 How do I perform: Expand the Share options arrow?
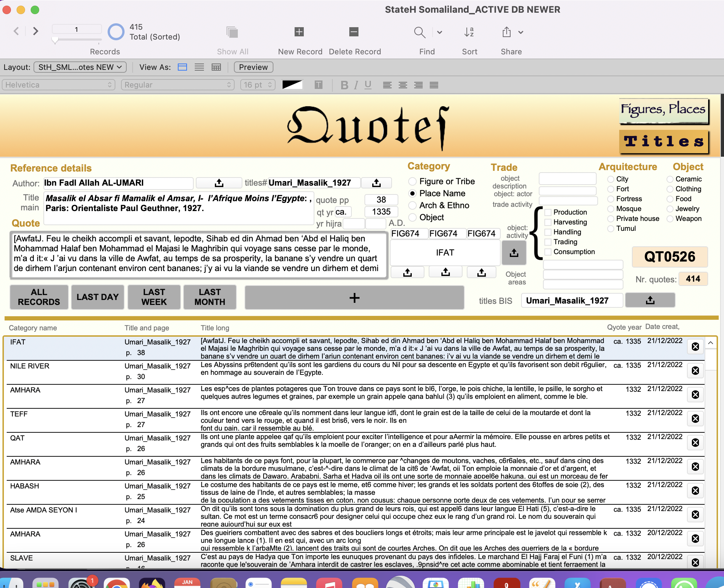point(521,32)
